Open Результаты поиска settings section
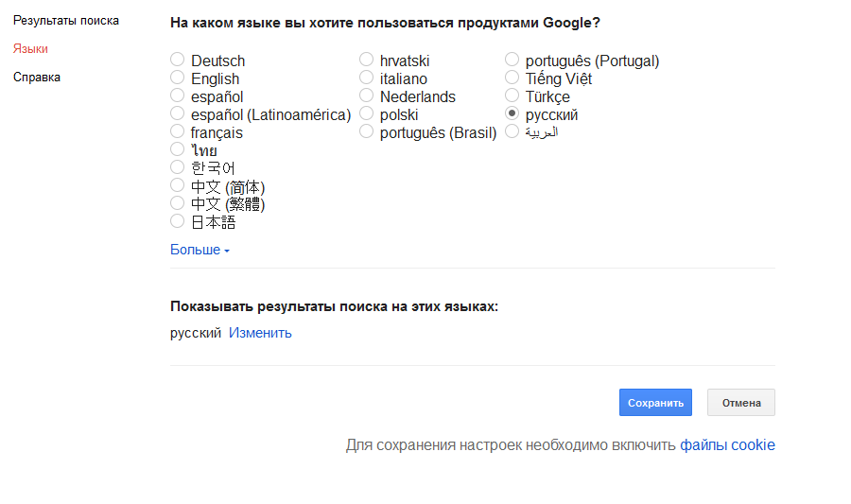 tap(66, 20)
